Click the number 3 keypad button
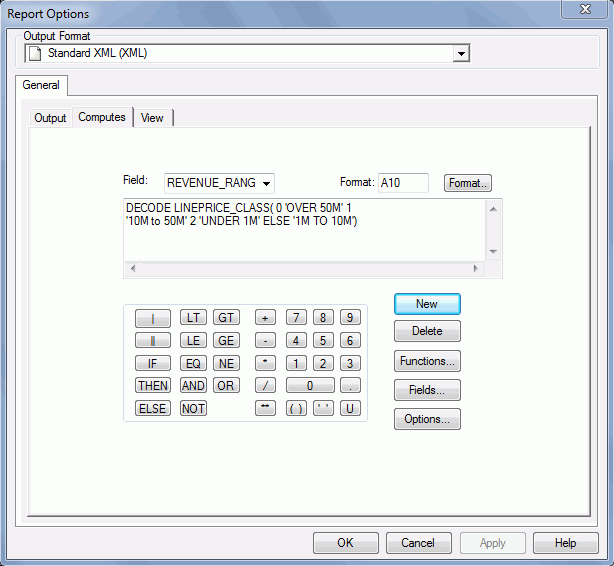The width and height of the screenshot is (614, 566). (350, 363)
